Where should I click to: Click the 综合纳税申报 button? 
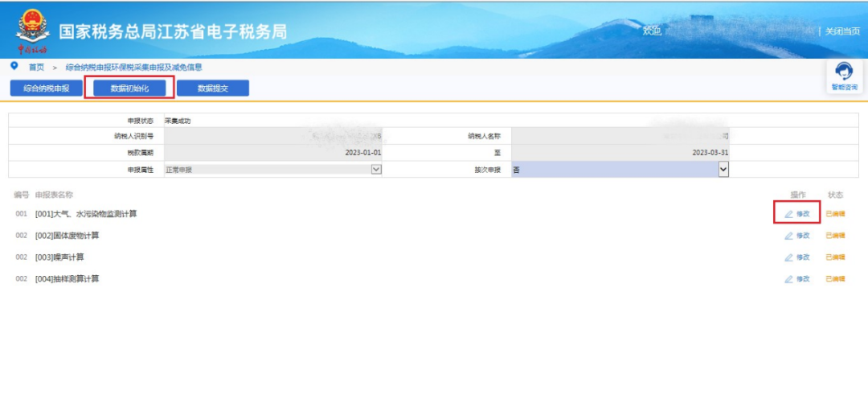click(x=47, y=88)
